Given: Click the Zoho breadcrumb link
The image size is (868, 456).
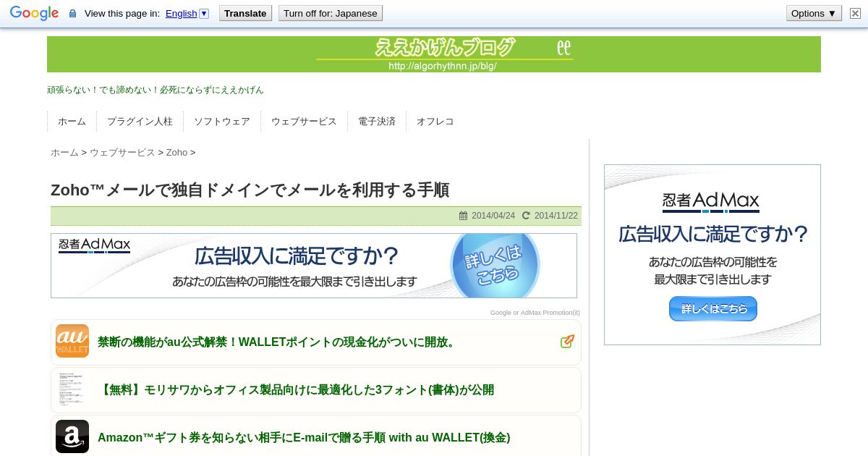Looking at the screenshot, I should (x=176, y=153).
